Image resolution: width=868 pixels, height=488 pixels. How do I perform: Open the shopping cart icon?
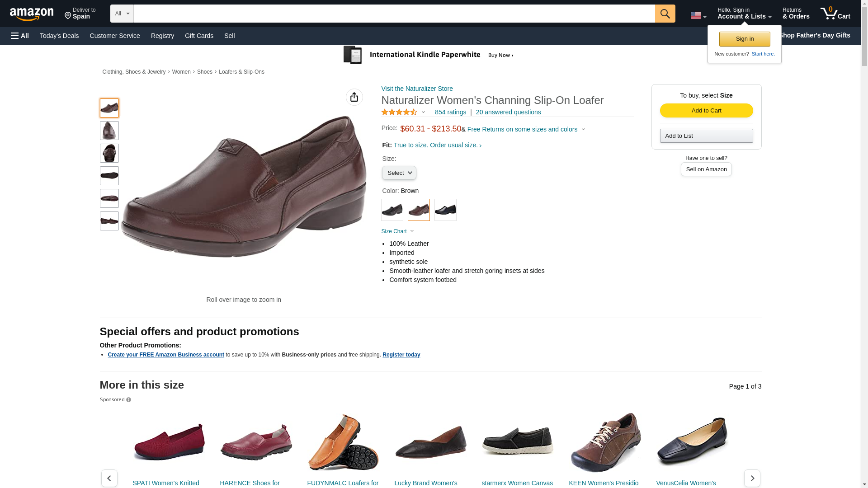[x=835, y=14]
